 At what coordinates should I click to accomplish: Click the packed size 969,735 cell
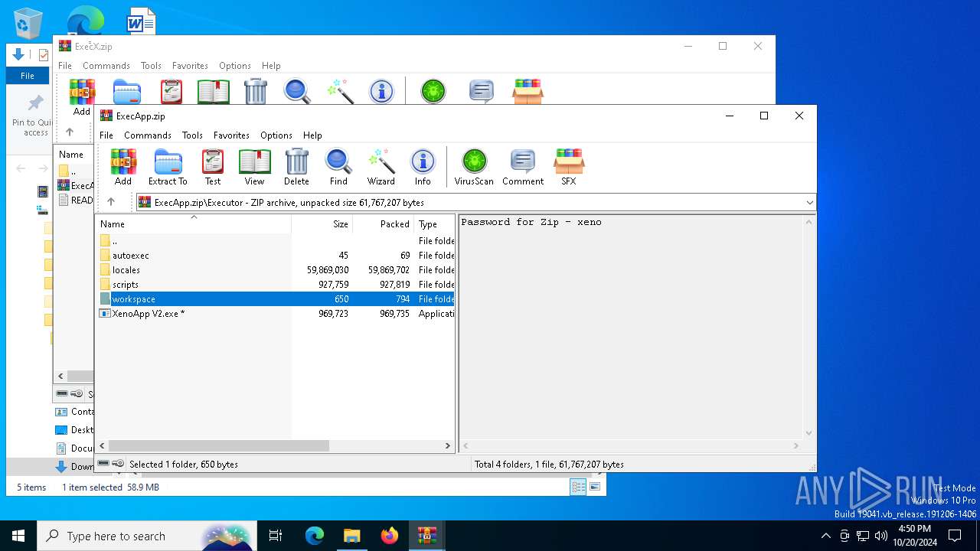[x=394, y=314]
